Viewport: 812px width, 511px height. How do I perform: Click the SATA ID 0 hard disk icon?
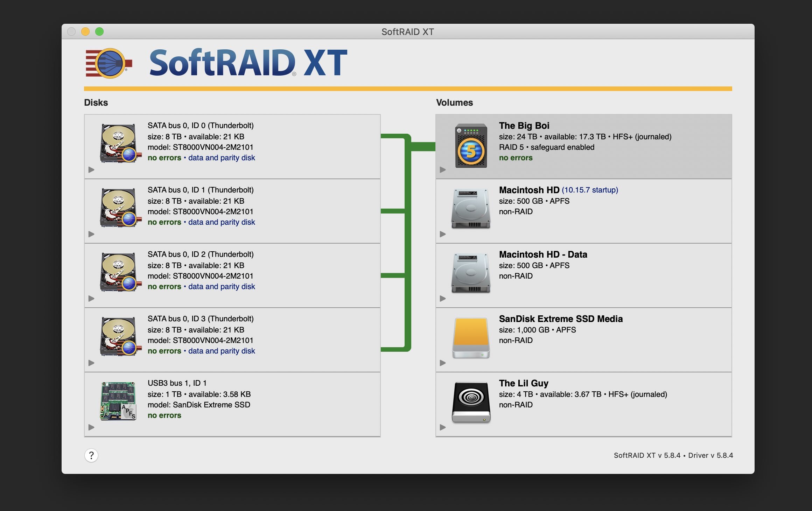click(x=120, y=143)
